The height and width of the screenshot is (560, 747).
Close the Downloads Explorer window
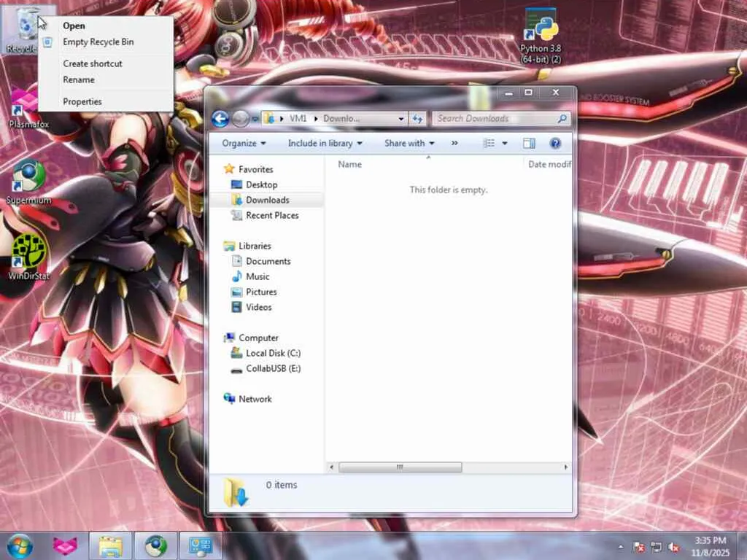(x=555, y=93)
